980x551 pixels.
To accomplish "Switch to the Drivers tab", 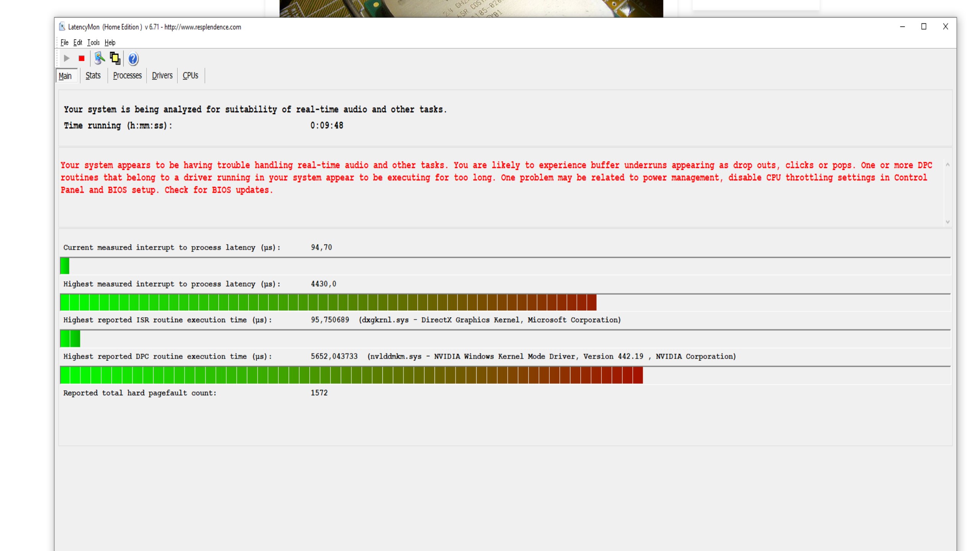I will click(x=162, y=75).
